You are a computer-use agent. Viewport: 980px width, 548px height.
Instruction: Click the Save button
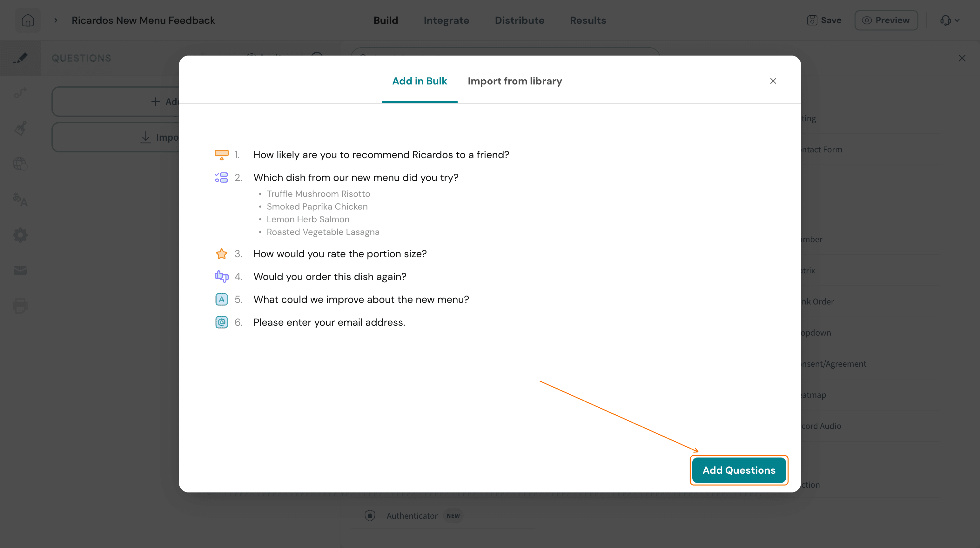[824, 20]
